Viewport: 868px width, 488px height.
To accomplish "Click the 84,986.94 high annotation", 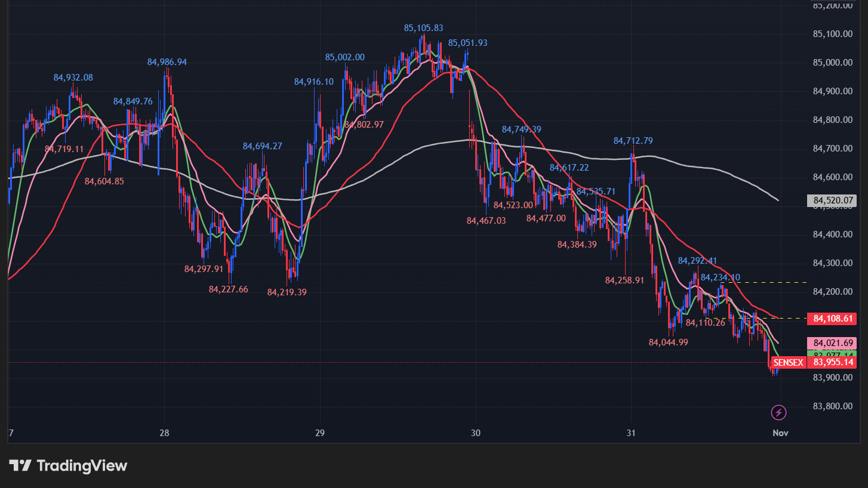I will click(167, 62).
